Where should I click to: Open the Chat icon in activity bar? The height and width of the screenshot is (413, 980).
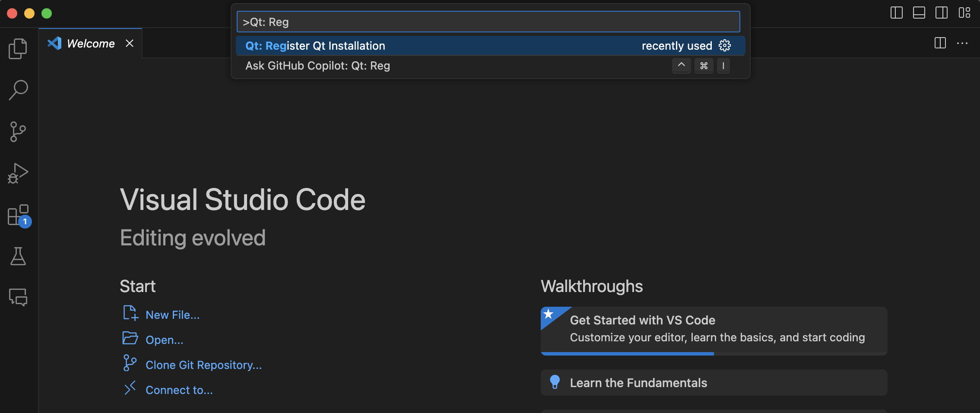click(18, 297)
